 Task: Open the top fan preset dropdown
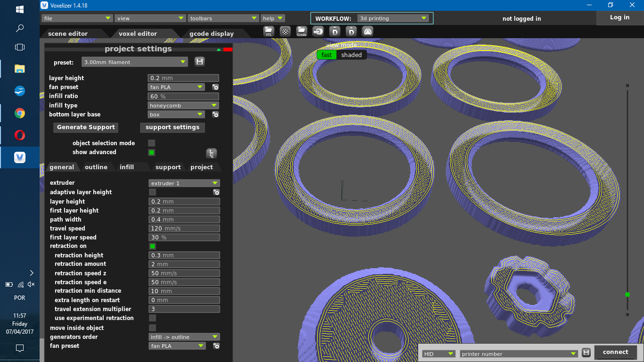click(176, 87)
